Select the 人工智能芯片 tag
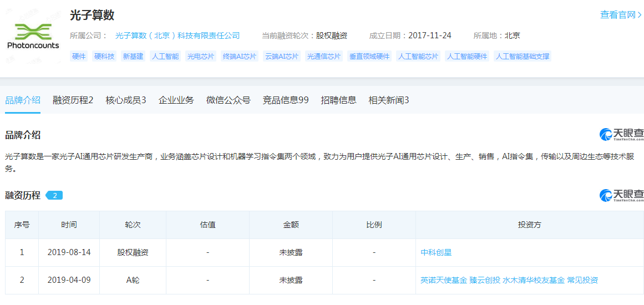The height and width of the screenshot is (305, 644). click(x=419, y=57)
